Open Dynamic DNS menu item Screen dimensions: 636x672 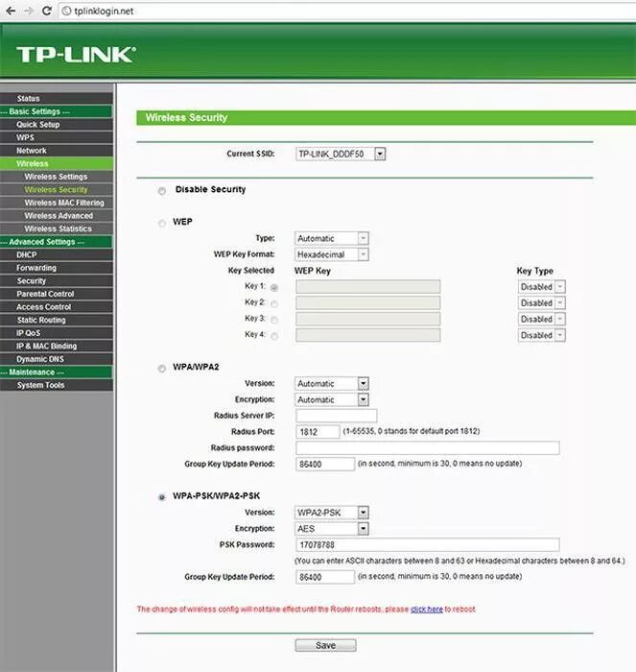pos(57,359)
